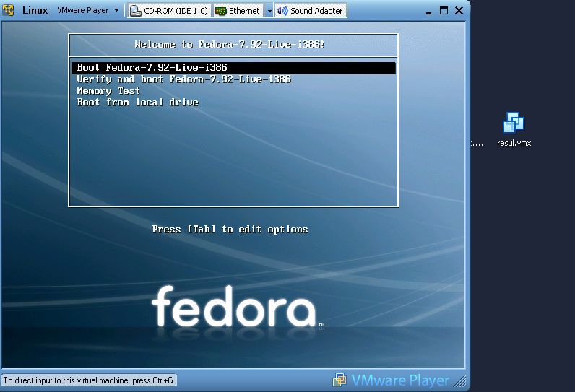Toggle the Ethernet device connection
This screenshot has height=392, width=575.
238,11
